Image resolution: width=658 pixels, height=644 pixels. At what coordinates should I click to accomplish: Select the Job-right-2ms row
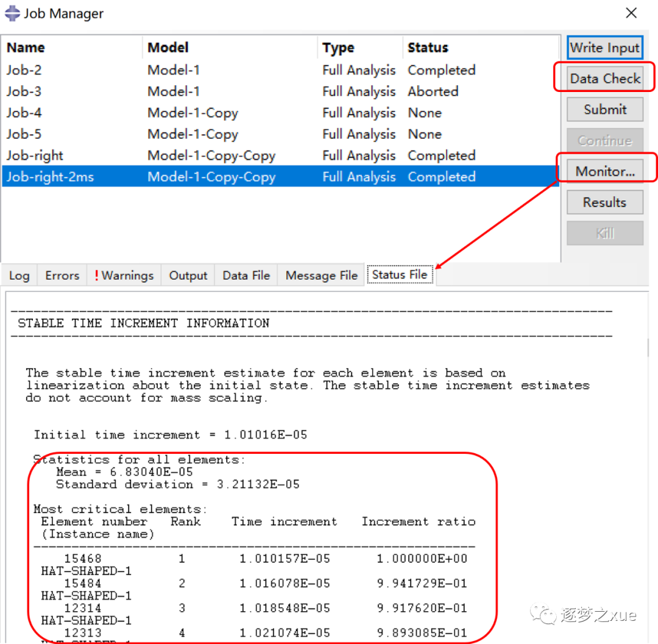280,177
